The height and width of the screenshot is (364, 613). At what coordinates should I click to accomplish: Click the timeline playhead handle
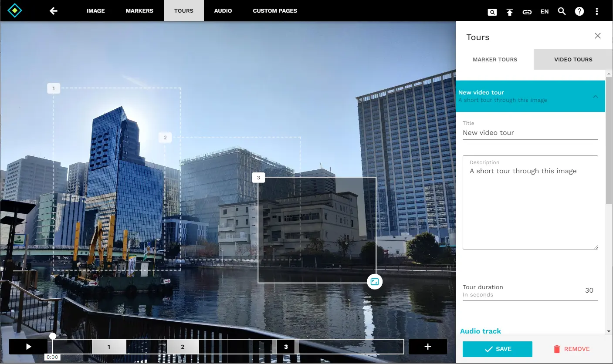[53, 336]
